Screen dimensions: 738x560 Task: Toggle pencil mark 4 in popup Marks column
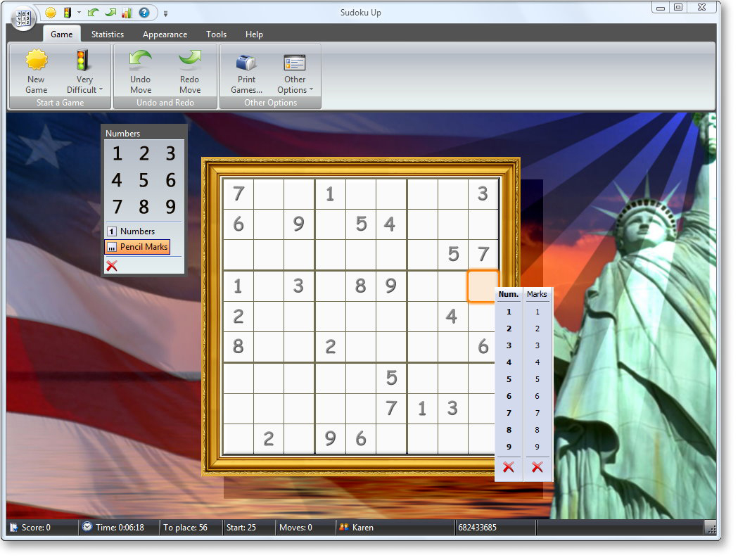pyautogui.click(x=537, y=363)
